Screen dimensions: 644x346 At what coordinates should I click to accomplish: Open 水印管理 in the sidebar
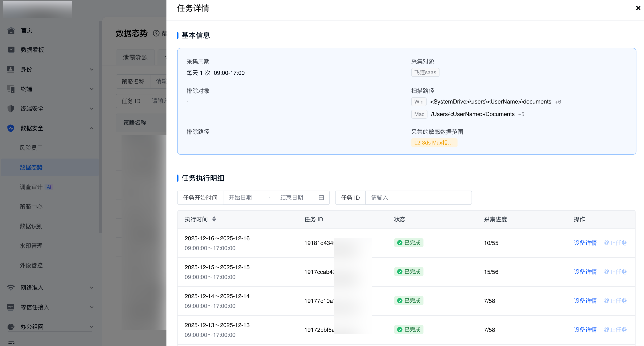(x=31, y=246)
